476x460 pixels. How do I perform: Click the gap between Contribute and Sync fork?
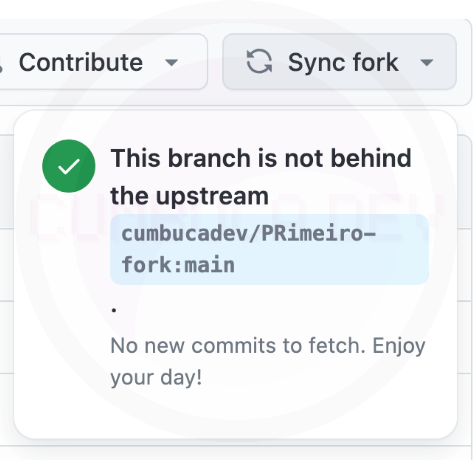[215, 62]
